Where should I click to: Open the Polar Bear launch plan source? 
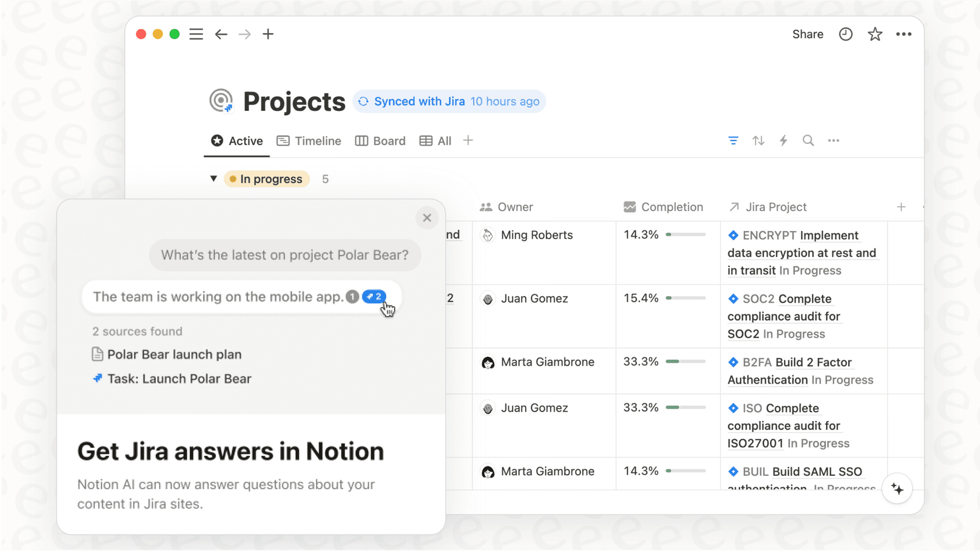point(174,354)
